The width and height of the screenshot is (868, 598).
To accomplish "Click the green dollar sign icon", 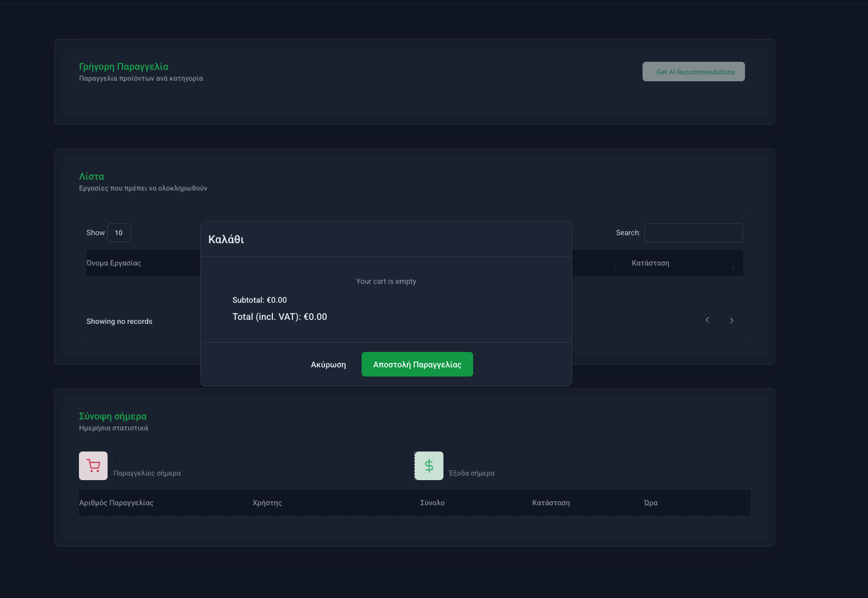I will (x=429, y=466).
